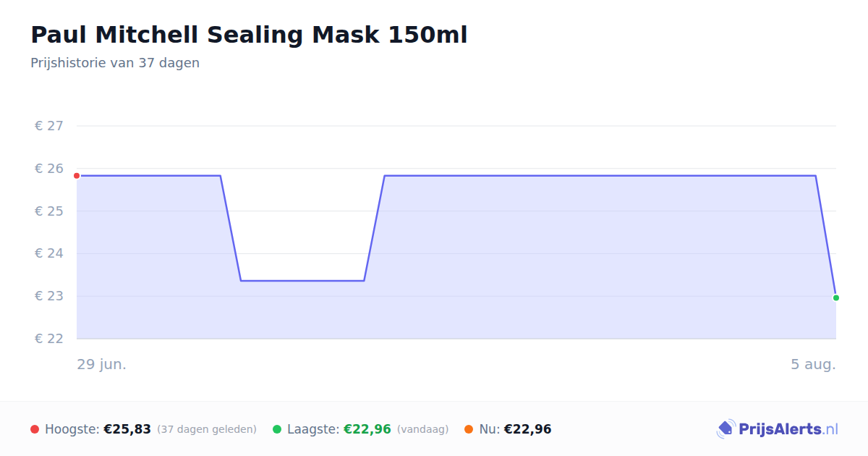Click the € 25 axis label

point(49,211)
